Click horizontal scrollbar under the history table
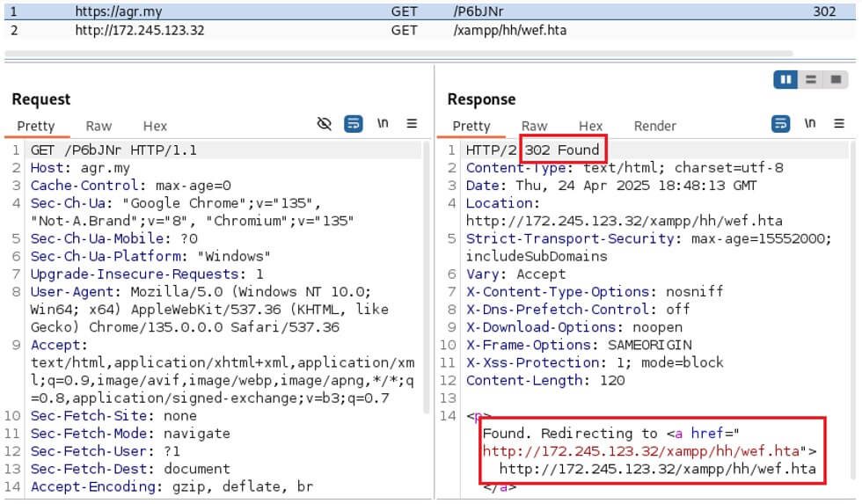This screenshot has width=862, height=504. 398,54
